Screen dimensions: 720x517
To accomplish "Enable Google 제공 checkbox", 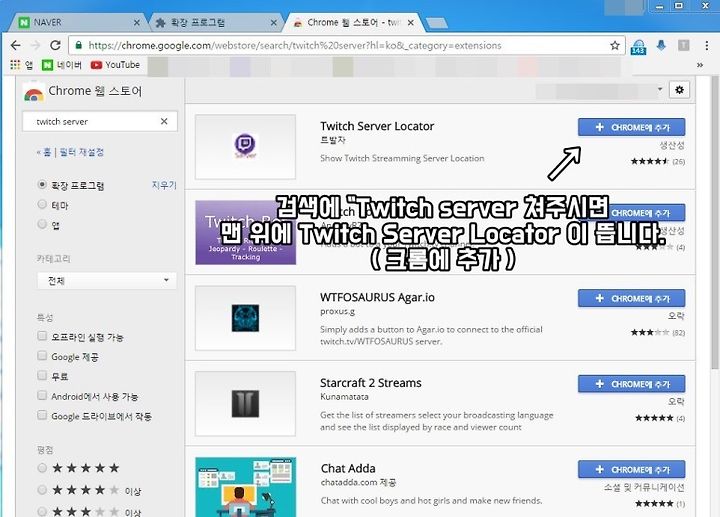I will (x=42, y=356).
